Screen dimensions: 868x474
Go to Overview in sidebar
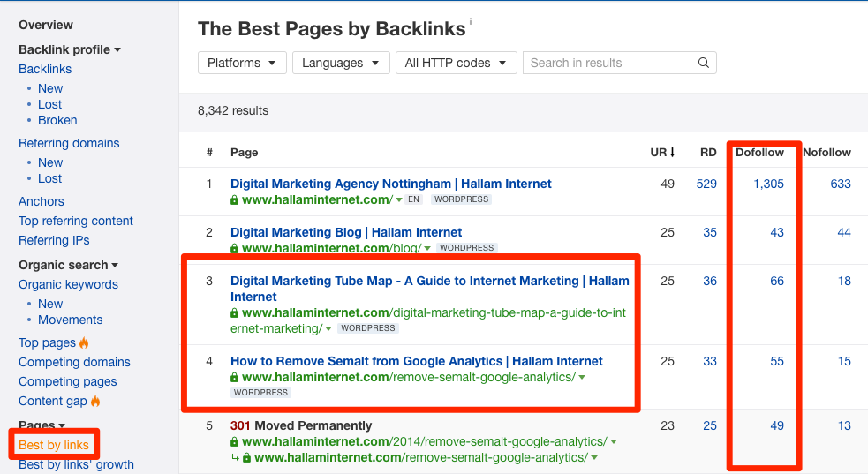point(45,25)
